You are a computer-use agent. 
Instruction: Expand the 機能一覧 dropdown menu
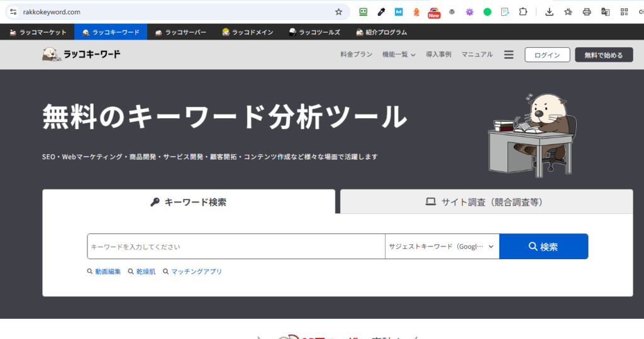(399, 54)
